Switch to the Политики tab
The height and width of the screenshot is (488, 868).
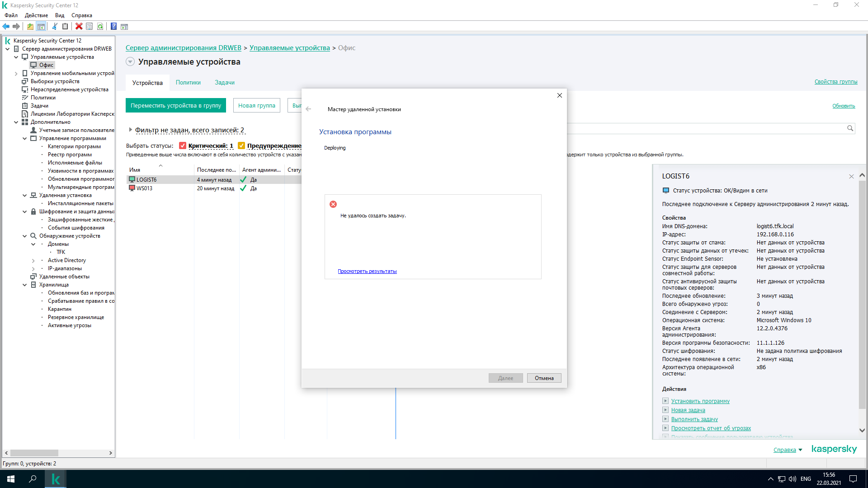[188, 82]
